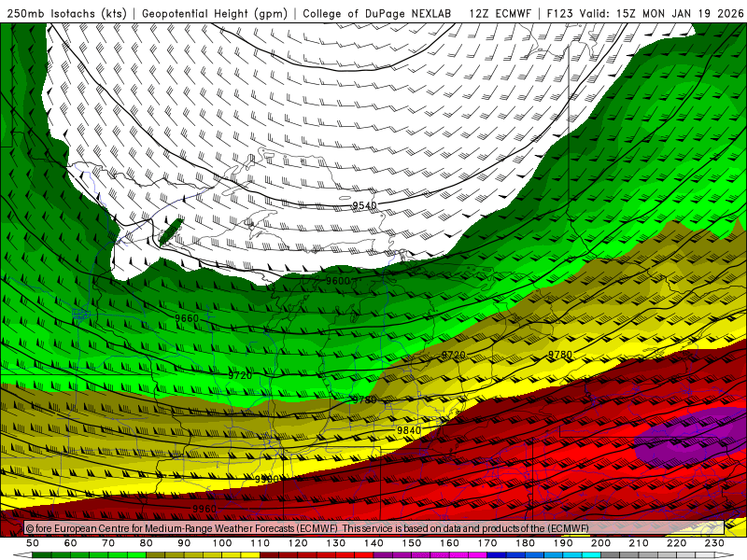Click the 110 value on the color scale
Viewport: 747px width, 560px height.
tap(261, 543)
